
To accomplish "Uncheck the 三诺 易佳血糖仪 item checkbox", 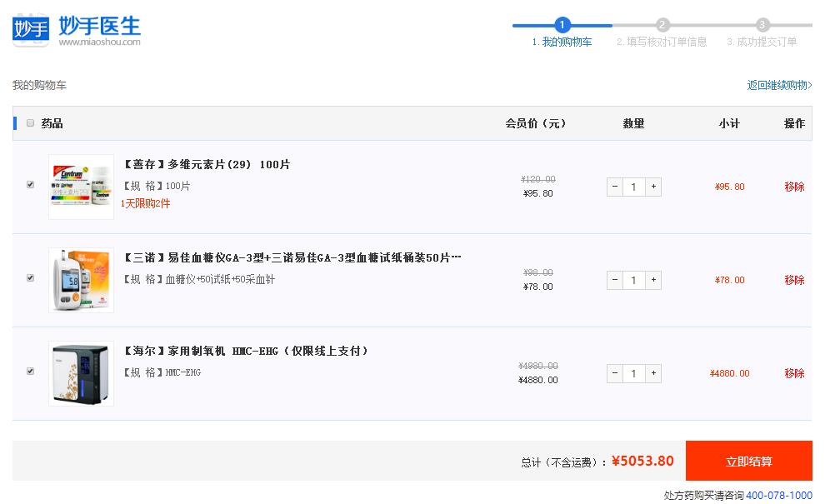I will 31,277.
